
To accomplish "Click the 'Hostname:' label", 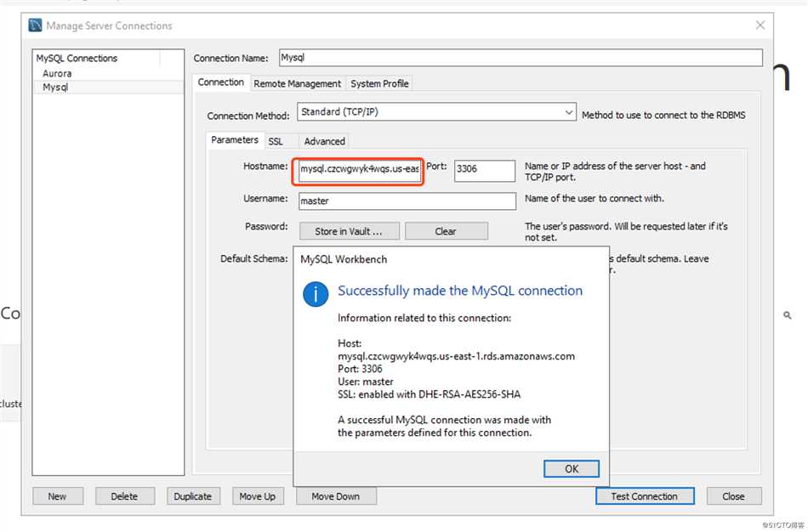I will [265, 166].
